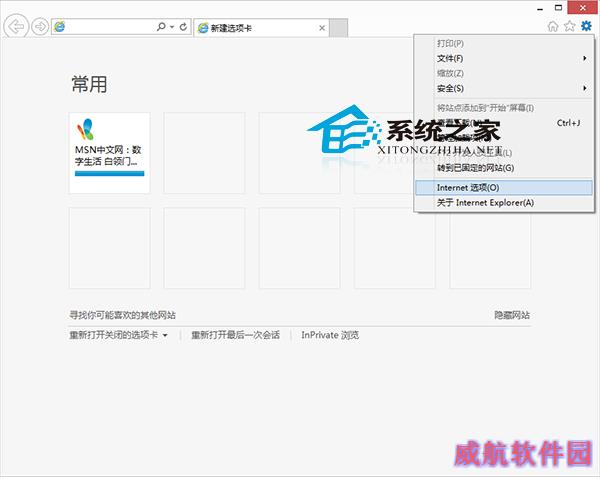
Task: Choose 打印(P) in the tools menu
Action: pos(504,43)
